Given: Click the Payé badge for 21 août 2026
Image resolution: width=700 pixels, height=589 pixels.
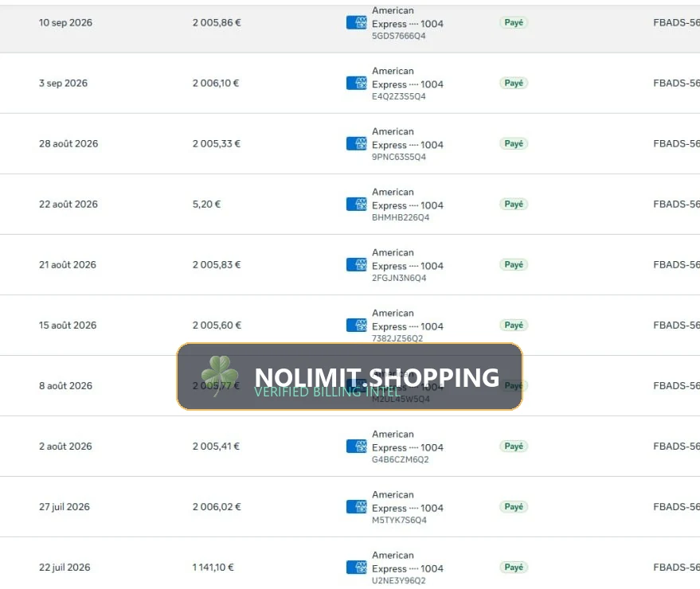Looking at the screenshot, I should (514, 264).
